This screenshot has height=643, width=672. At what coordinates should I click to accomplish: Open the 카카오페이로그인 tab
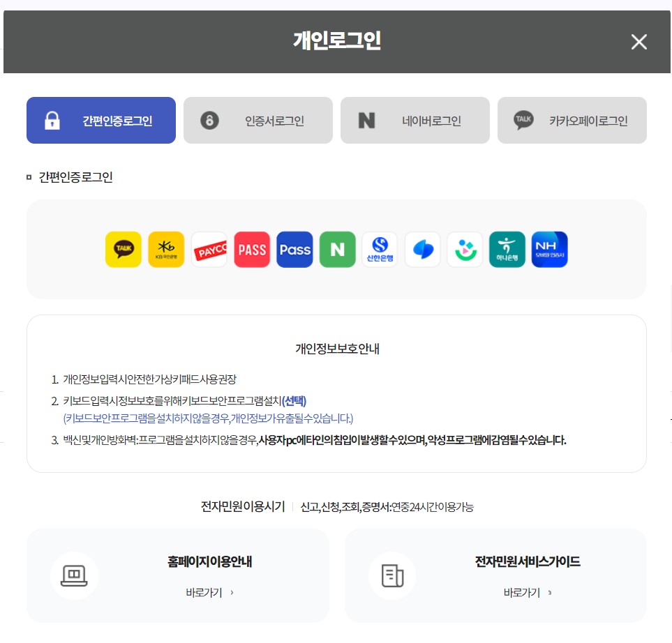(572, 120)
